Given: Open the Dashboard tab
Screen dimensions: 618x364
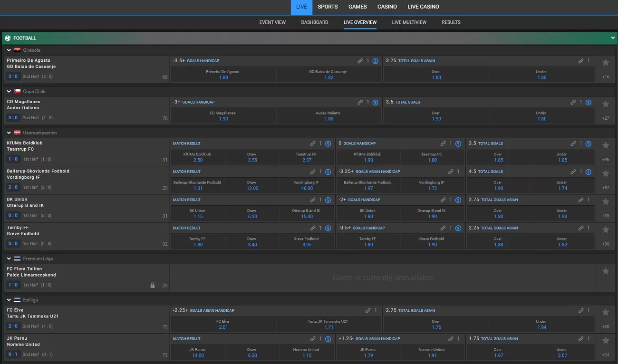Looking at the screenshot, I should click(x=315, y=22).
